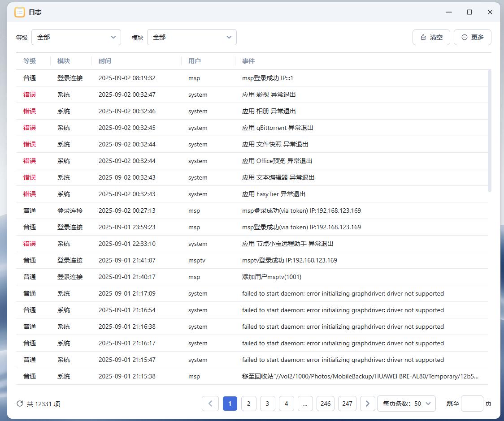The image size is (504, 421).
Task: Click the ellipsis pagination button
Action: [x=305, y=404]
